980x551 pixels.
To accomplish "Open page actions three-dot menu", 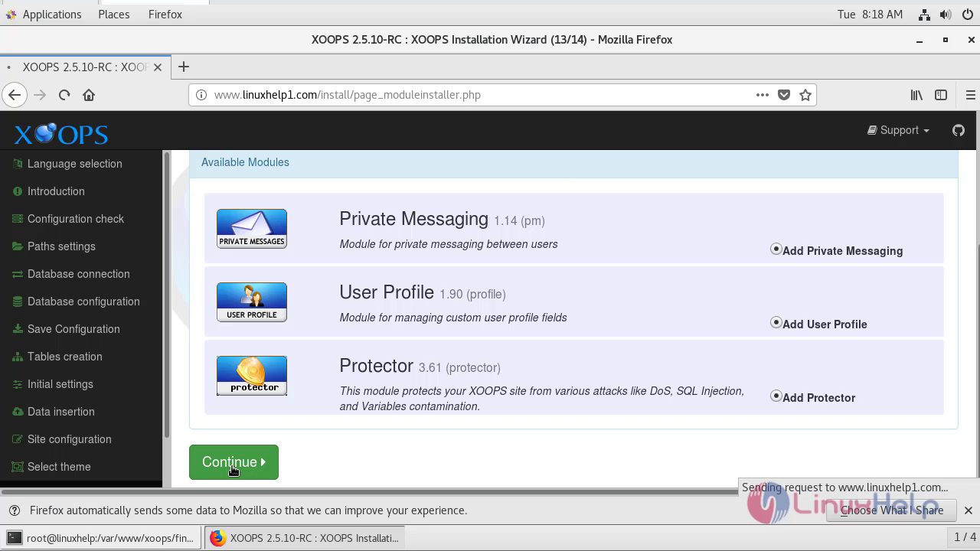I will coord(762,95).
